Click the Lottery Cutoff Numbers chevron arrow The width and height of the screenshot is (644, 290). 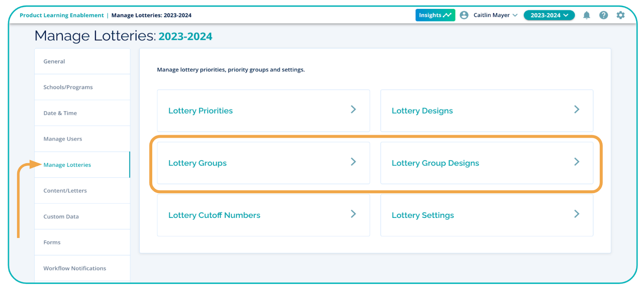tap(353, 214)
